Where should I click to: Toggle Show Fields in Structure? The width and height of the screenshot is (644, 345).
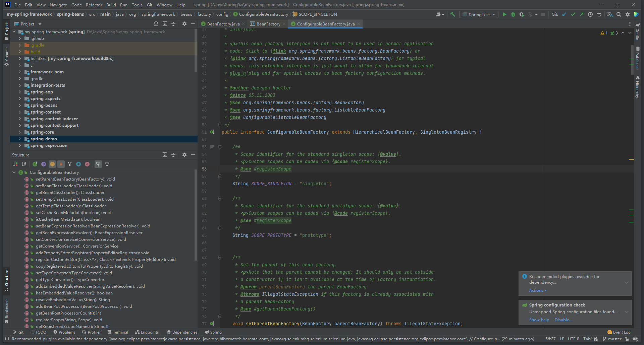point(52,164)
